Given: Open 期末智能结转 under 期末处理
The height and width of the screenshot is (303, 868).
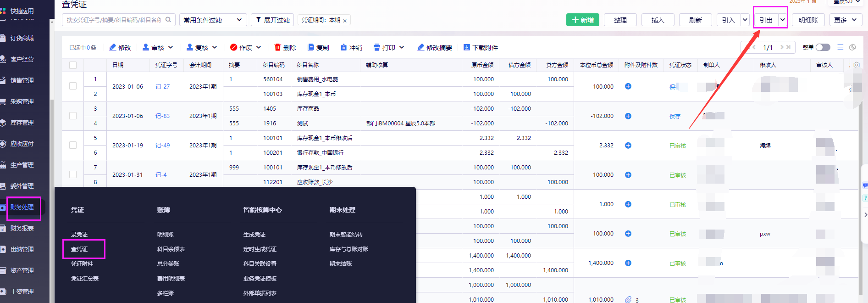Looking at the screenshot, I should click(x=346, y=234).
